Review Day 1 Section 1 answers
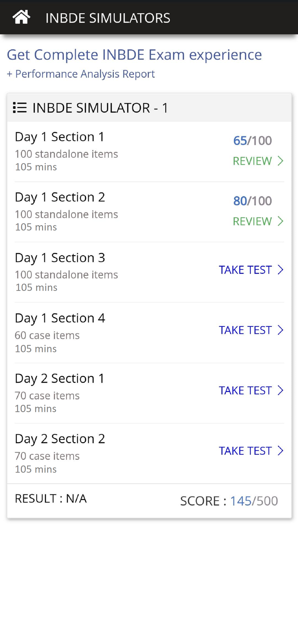The image size is (298, 644). click(252, 161)
